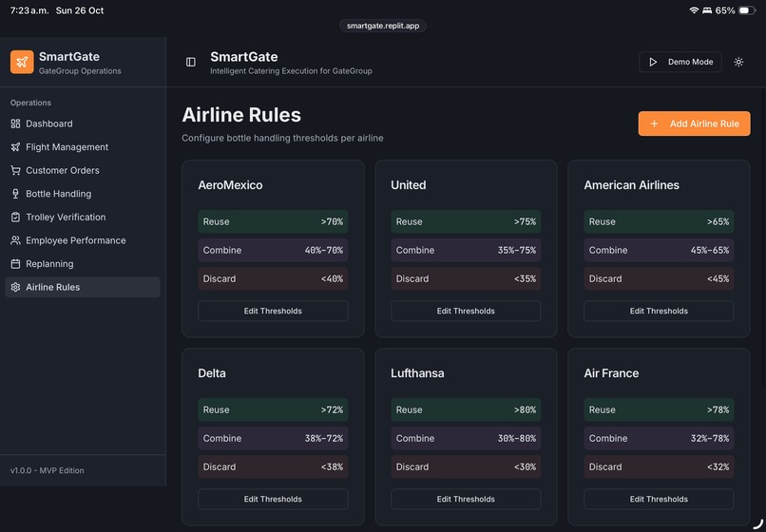Edit Lufthansa thresholds
766x532 pixels.
click(466, 500)
